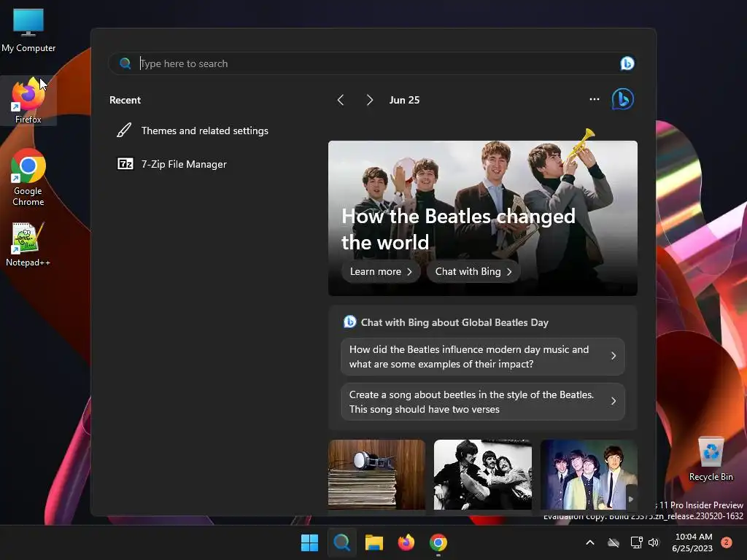Open Bing chat icon in the search bar
Image resolution: width=747 pixels, height=560 pixels.
[x=627, y=63]
